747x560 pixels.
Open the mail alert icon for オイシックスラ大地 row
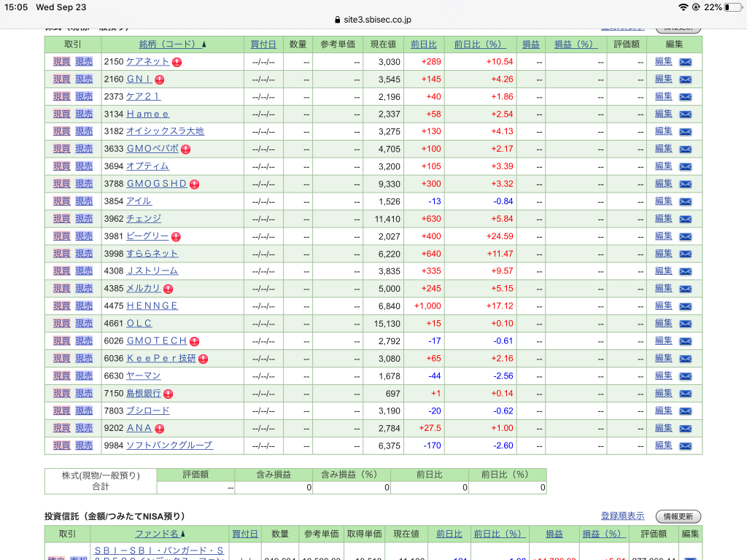(685, 132)
